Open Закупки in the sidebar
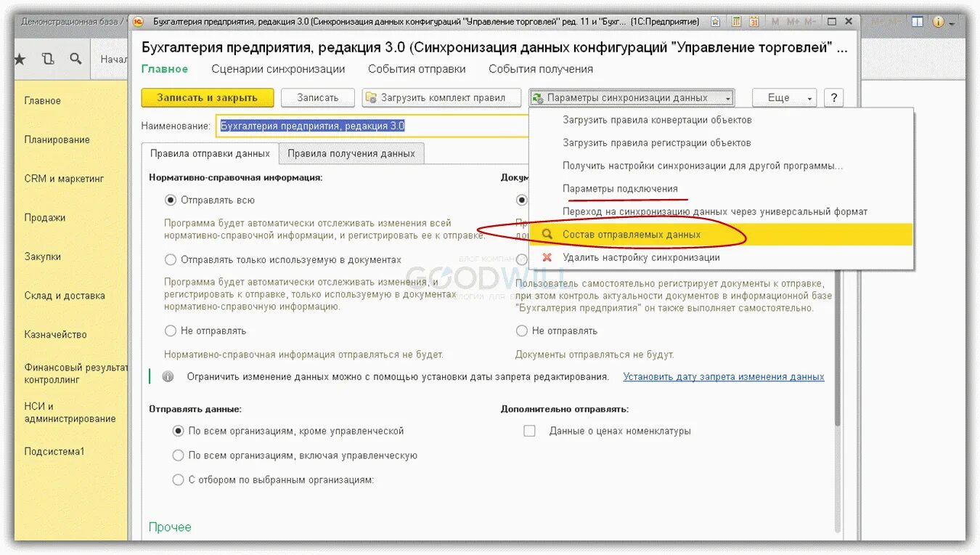 click(x=43, y=256)
